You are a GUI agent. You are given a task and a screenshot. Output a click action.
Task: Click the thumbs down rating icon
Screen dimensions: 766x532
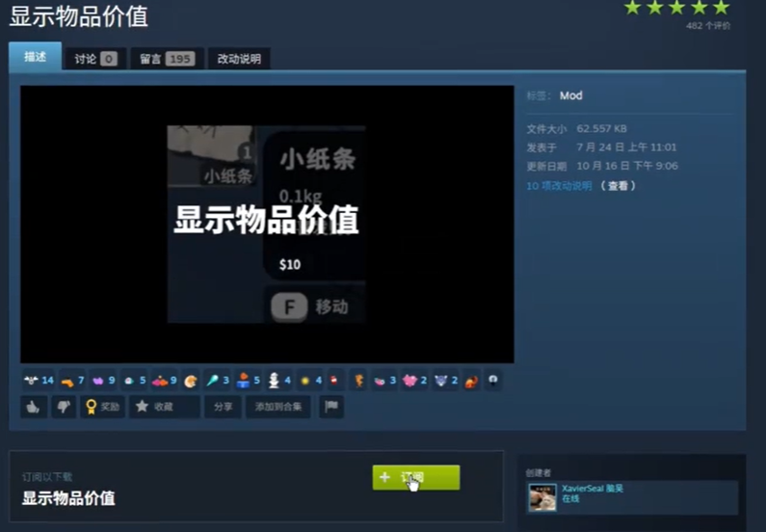64,407
